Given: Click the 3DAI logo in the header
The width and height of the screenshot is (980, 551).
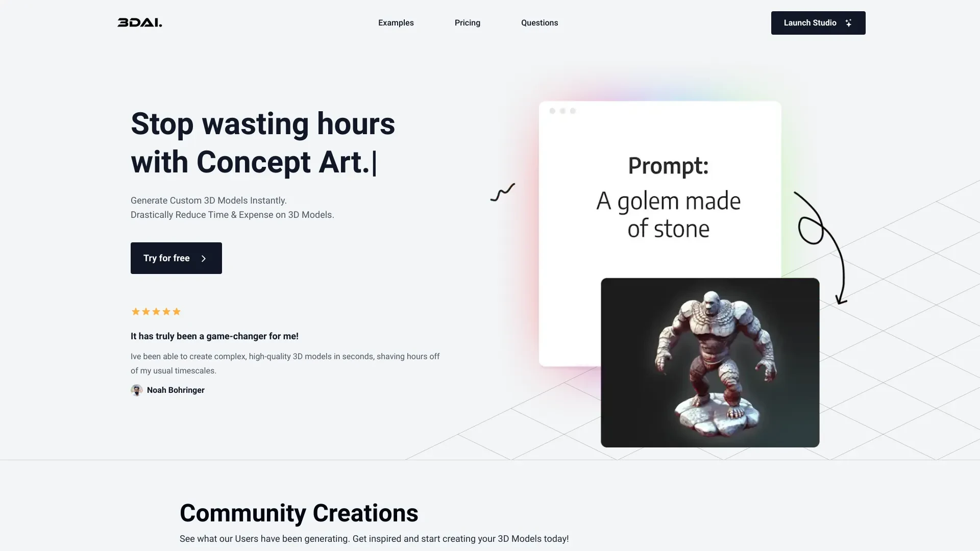Looking at the screenshot, I should coord(139,22).
